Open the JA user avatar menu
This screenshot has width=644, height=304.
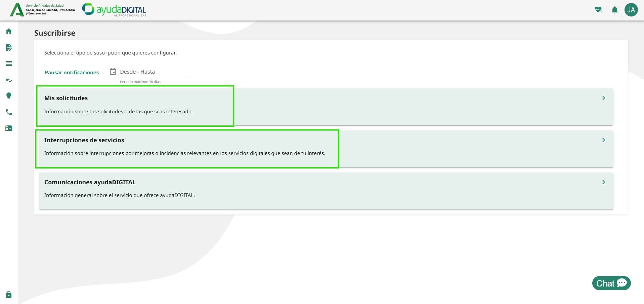631,10
